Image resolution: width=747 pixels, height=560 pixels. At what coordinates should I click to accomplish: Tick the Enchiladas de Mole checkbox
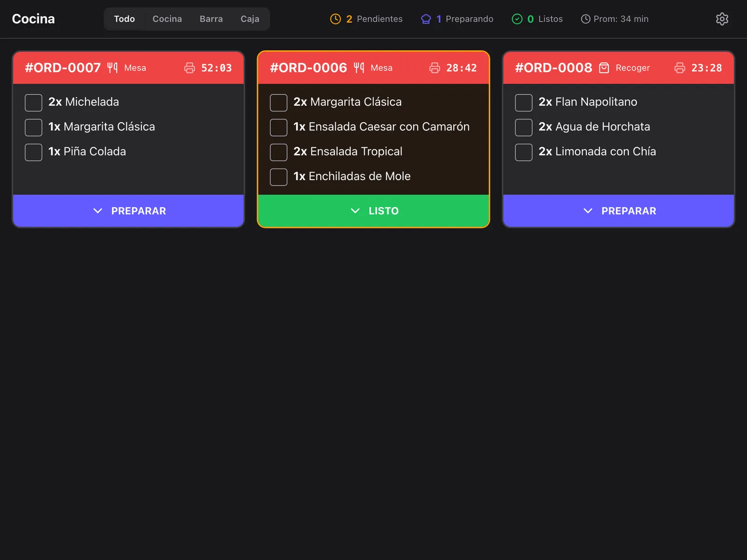(279, 177)
